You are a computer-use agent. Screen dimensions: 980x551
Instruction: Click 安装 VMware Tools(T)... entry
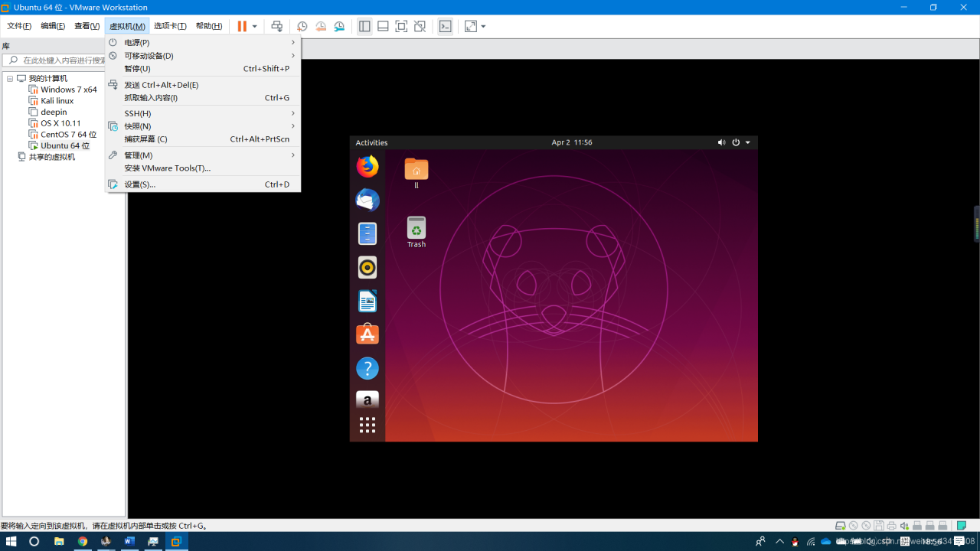203,168
